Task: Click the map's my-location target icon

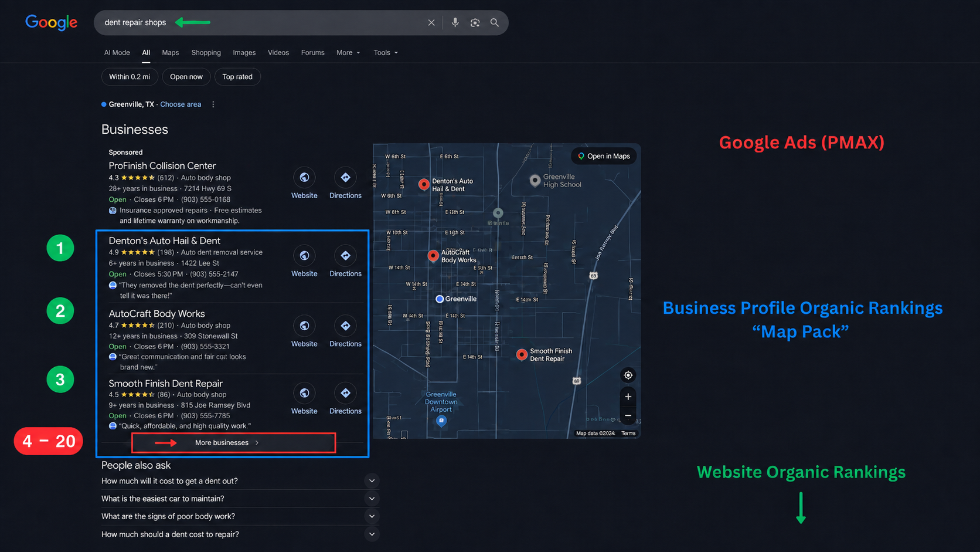Action: click(x=628, y=375)
